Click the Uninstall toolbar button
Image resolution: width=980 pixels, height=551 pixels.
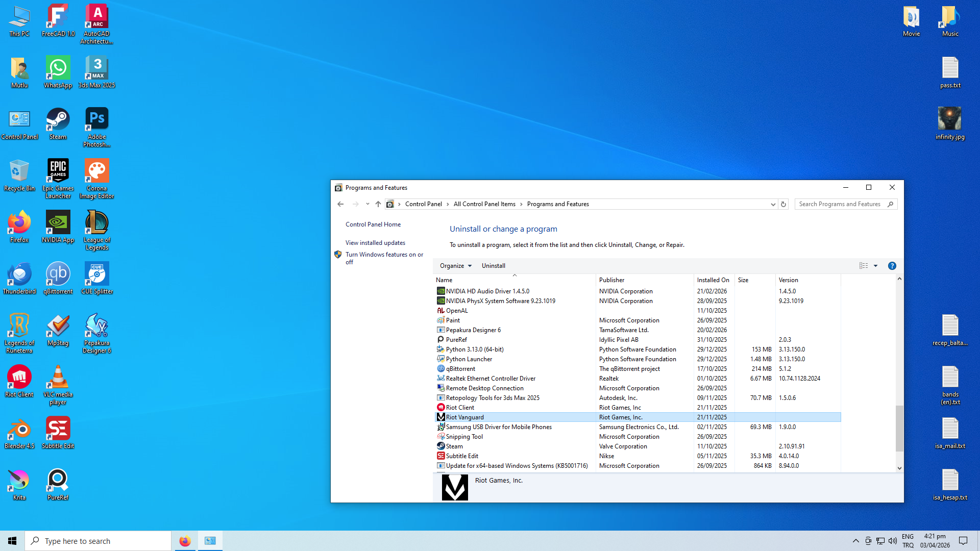pyautogui.click(x=494, y=266)
